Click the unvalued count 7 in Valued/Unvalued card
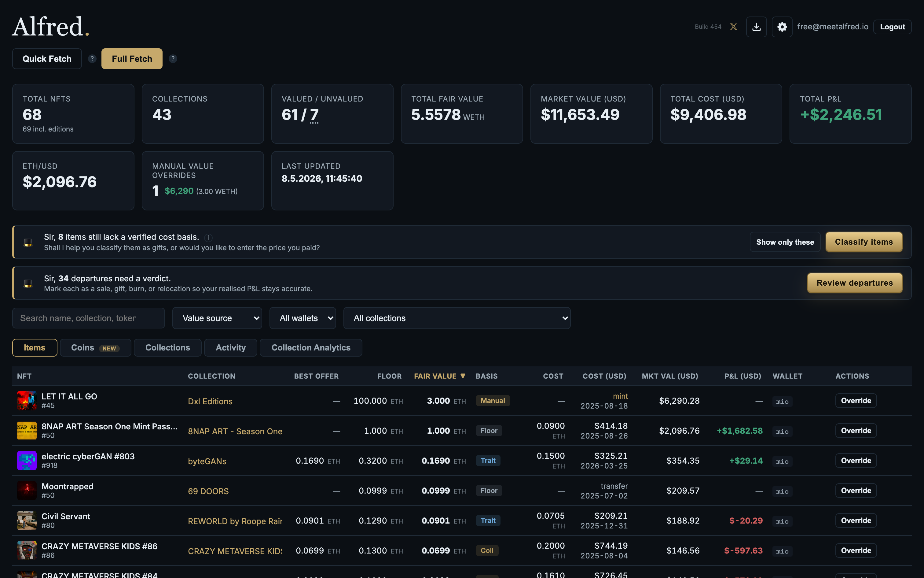 point(314,115)
